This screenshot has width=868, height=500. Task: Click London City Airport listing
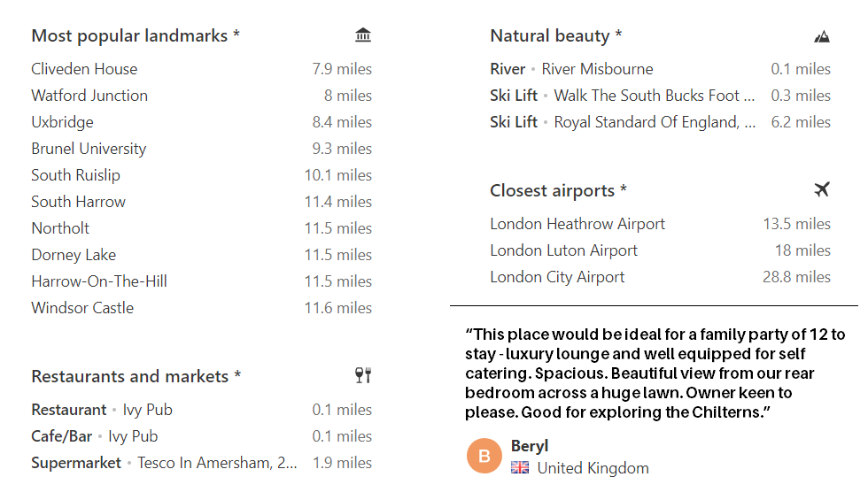pyautogui.click(x=557, y=277)
